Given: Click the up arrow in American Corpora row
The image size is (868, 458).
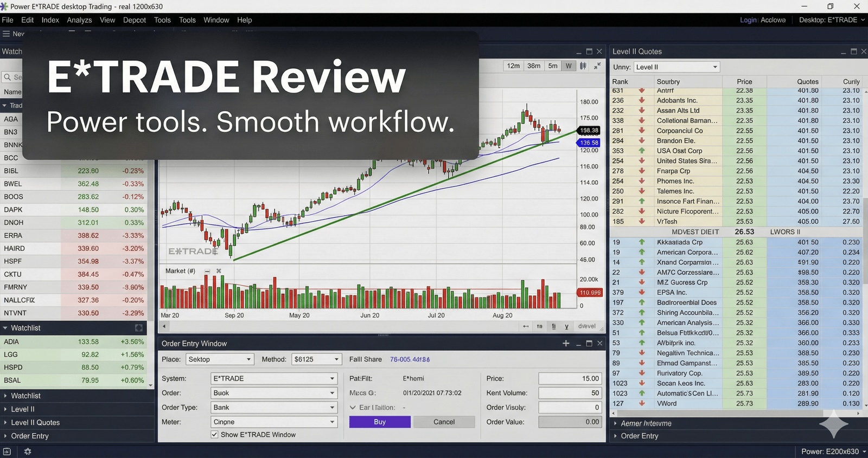Looking at the screenshot, I should 642,252.
